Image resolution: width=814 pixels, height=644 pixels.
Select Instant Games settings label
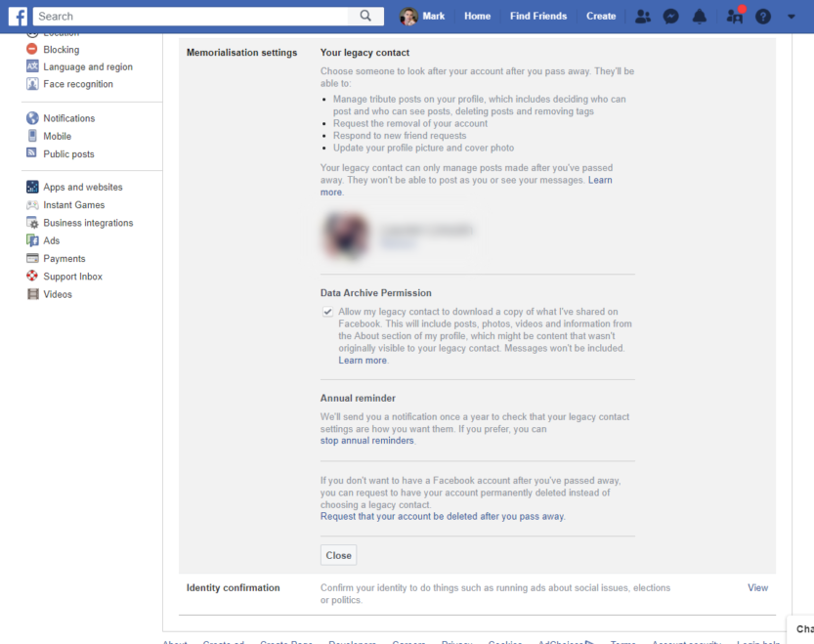pyautogui.click(x=73, y=204)
